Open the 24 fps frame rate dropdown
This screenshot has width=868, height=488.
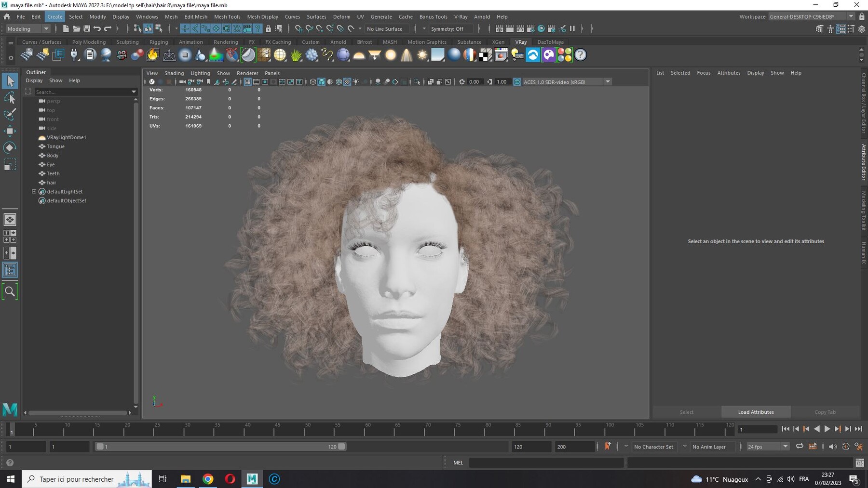[768, 447]
